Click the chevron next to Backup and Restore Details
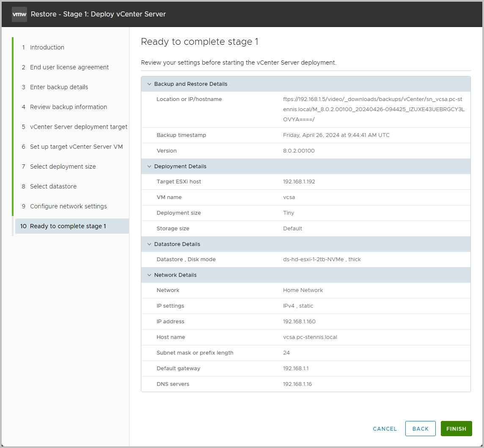This screenshot has height=448, width=484. (x=149, y=84)
